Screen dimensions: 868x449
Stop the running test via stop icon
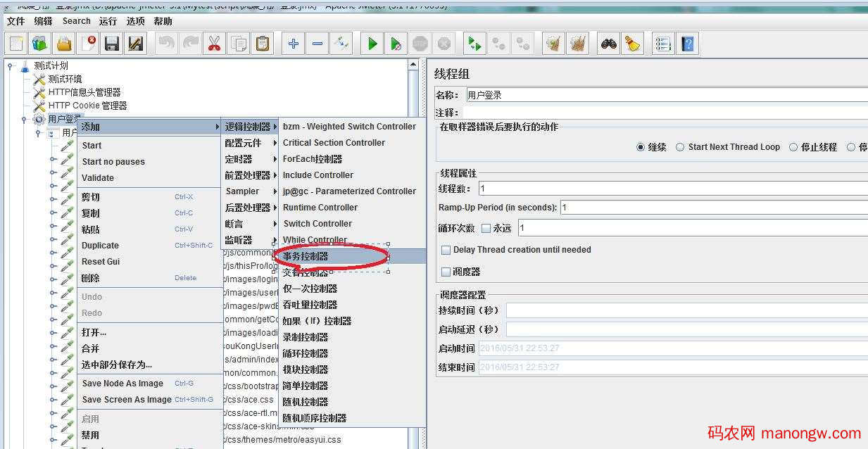coord(420,43)
